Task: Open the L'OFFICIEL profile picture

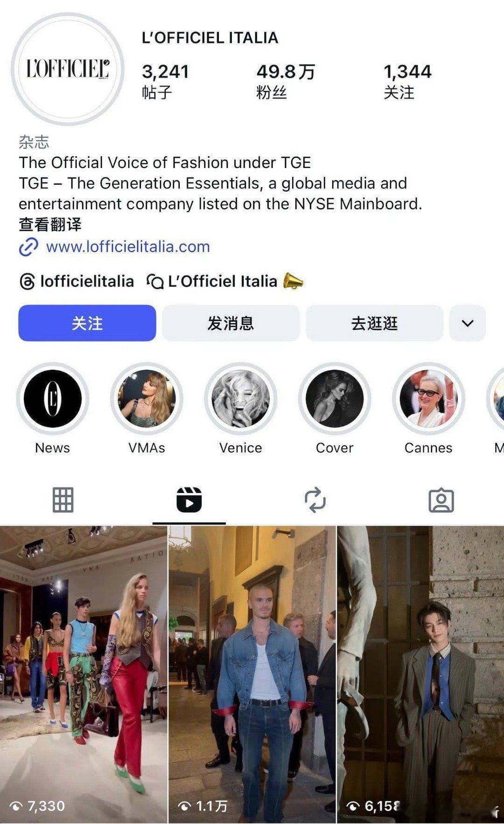Action: (x=68, y=69)
